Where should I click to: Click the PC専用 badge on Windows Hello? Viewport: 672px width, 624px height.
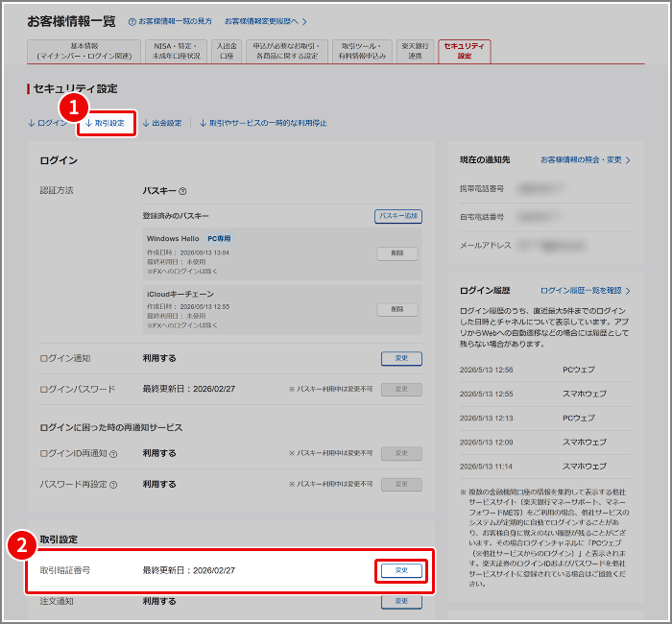(x=219, y=239)
